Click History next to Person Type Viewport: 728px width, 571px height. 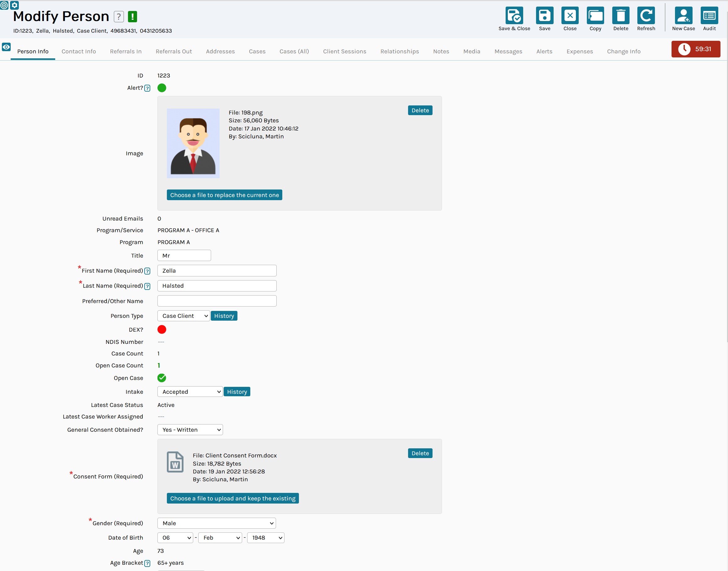point(224,316)
